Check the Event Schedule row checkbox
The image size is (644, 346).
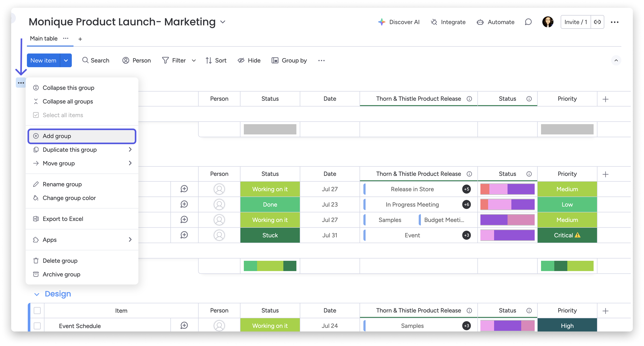point(37,326)
